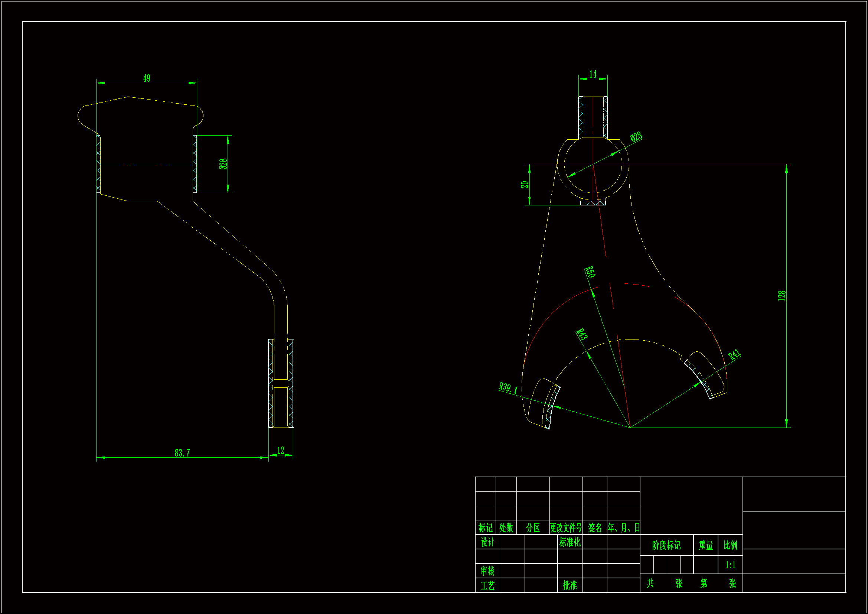Select the Ø28 label on right view
The height and width of the screenshot is (614, 868).
tap(636, 137)
